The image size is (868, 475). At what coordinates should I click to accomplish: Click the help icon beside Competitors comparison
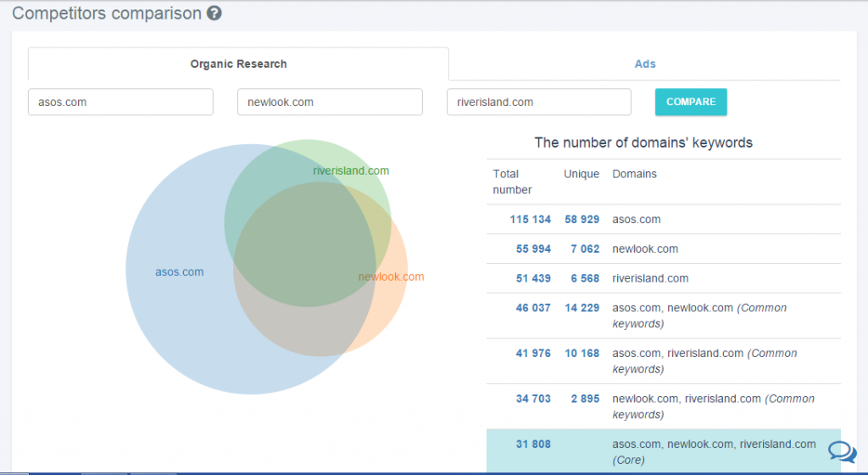(x=214, y=14)
